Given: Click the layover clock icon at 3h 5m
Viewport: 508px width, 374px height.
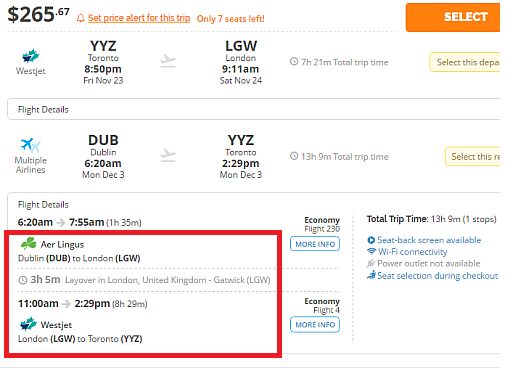Looking at the screenshot, I should click(23, 280).
